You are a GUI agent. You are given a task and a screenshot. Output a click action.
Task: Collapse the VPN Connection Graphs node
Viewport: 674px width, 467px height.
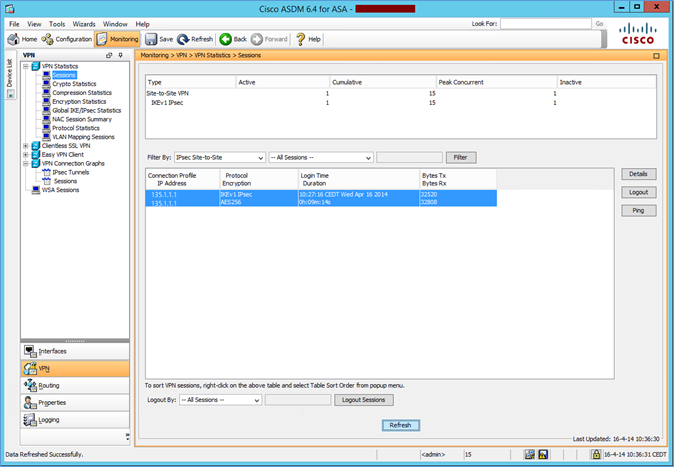pyautogui.click(x=26, y=163)
